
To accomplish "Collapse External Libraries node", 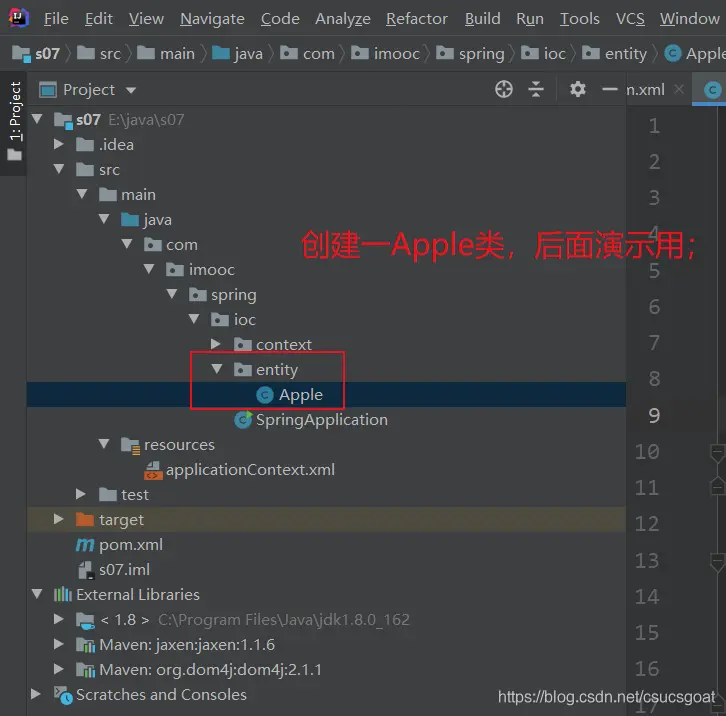I will click(37, 594).
